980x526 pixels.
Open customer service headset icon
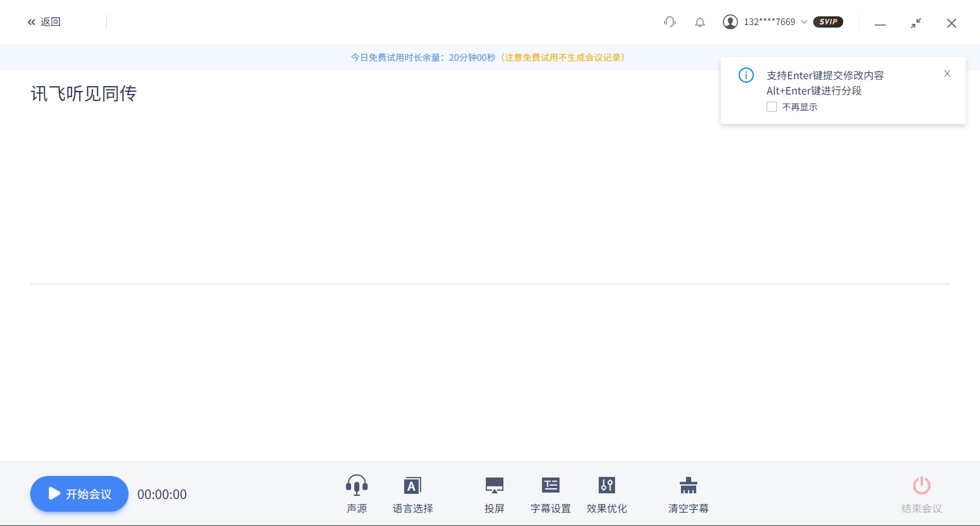tap(670, 22)
